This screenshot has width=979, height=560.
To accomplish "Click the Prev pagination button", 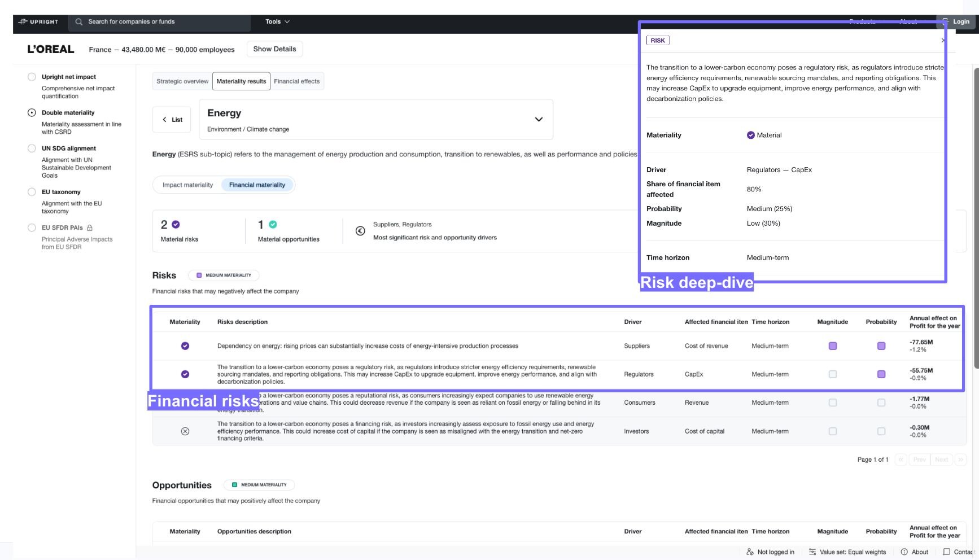I will (920, 460).
